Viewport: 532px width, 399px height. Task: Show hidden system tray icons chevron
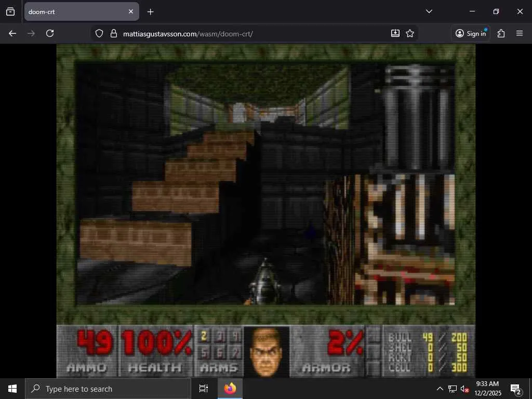pos(440,389)
